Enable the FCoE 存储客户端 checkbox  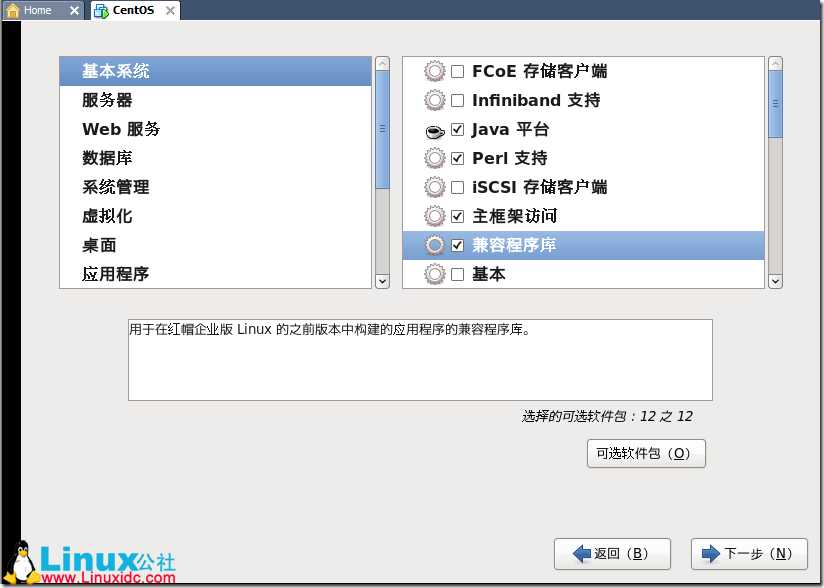click(458, 71)
